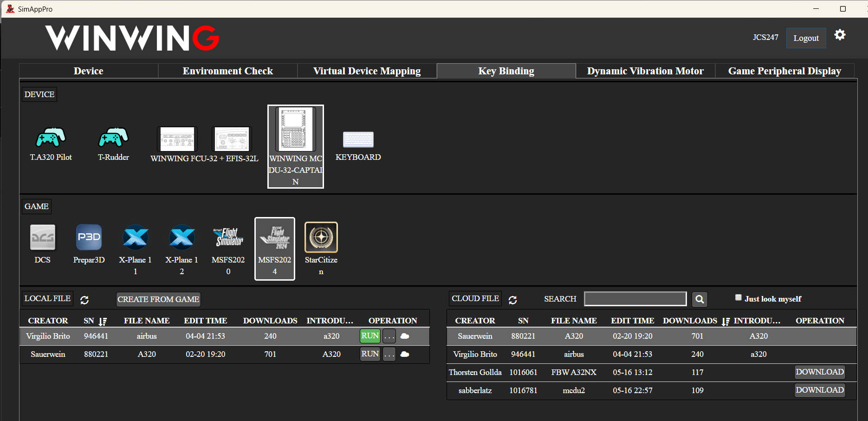This screenshot has width=868, height=421.
Task: Switch to the Environment Check tab
Action: click(x=228, y=71)
